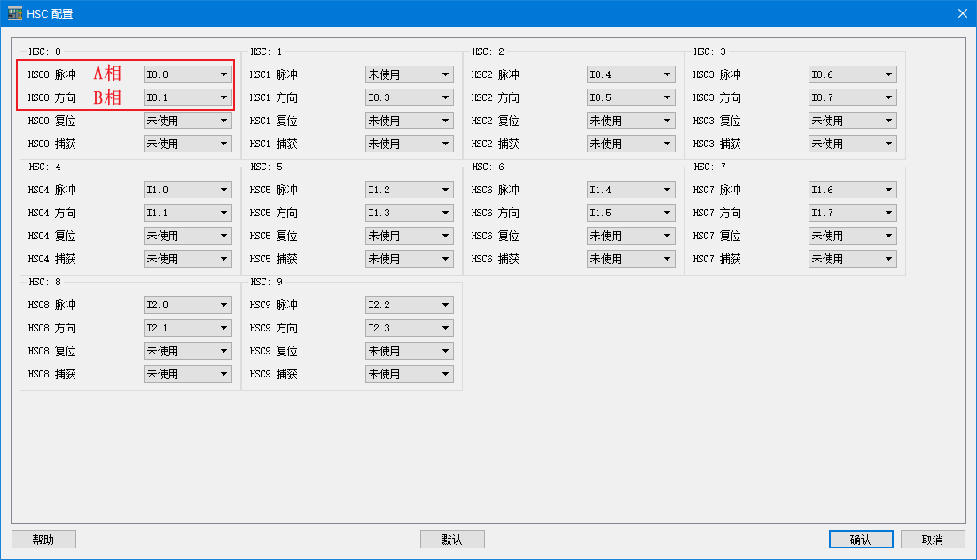This screenshot has height=560, width=977.
Task: Open the HSC3 脉冲 dropdown showing I0.6
Action: coord(853,74)
